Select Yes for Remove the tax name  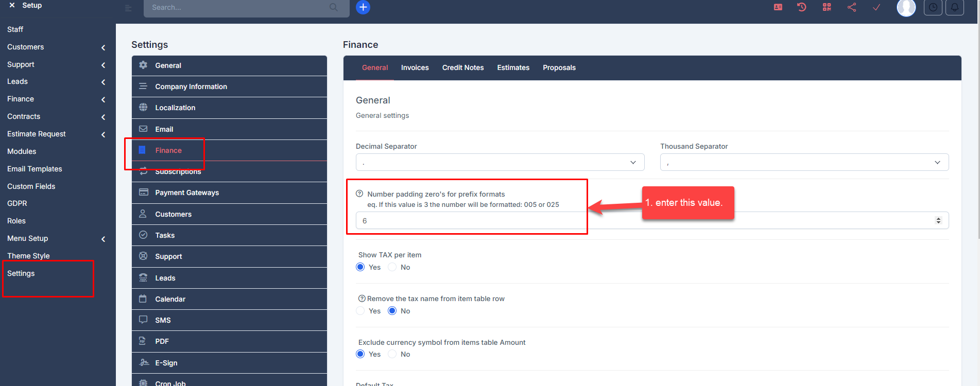360,311
